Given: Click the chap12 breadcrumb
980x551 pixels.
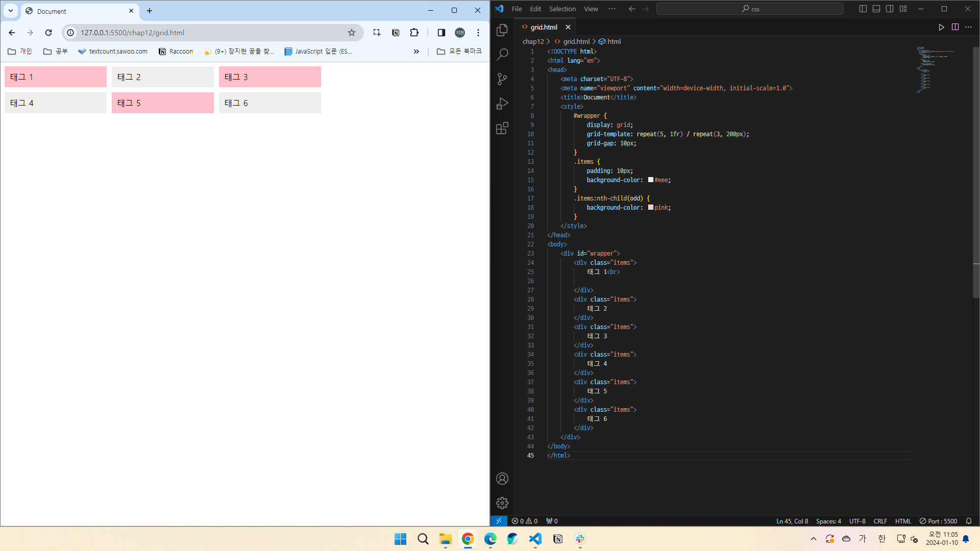Looking at the screenshot, I should coord(533,41).
